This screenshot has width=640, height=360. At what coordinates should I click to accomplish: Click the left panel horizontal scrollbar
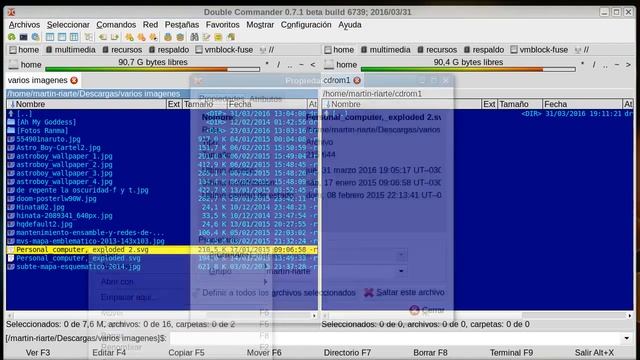tap(162, 316)
